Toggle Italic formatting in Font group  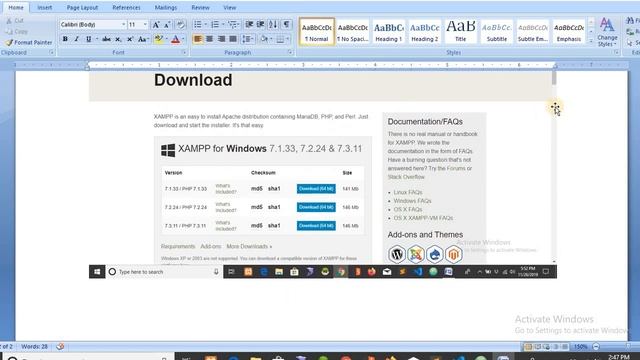[76, 39]
